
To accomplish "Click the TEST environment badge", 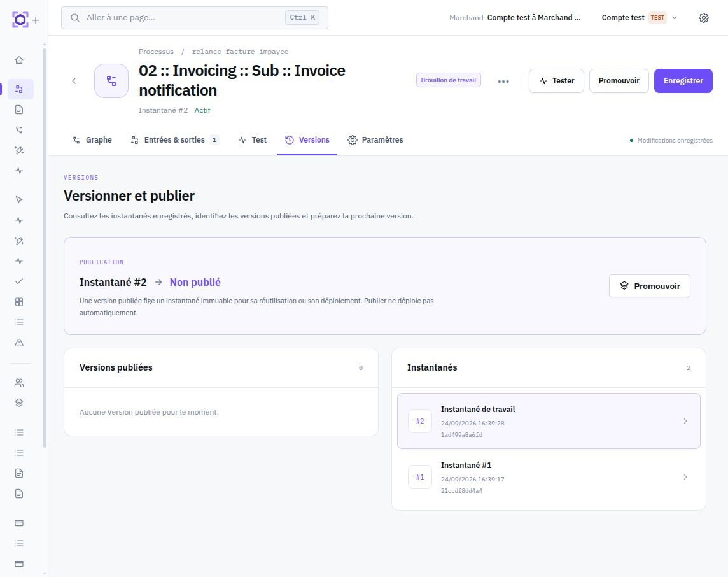I will 657,18.
